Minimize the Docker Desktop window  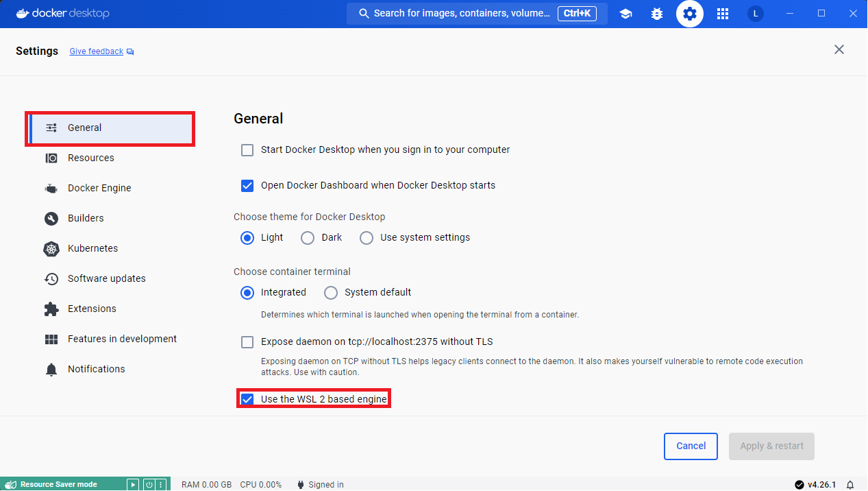tap(790, 14)
